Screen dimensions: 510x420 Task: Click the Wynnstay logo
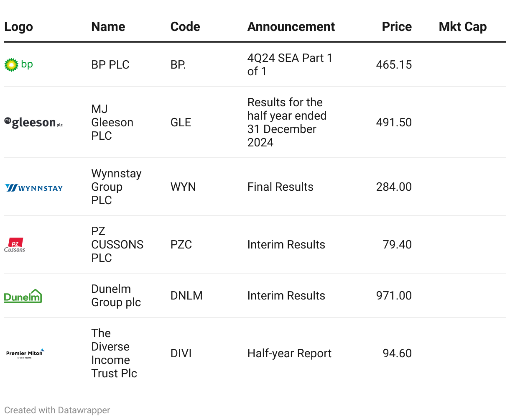pyautogui.click(x=34, y=188)
